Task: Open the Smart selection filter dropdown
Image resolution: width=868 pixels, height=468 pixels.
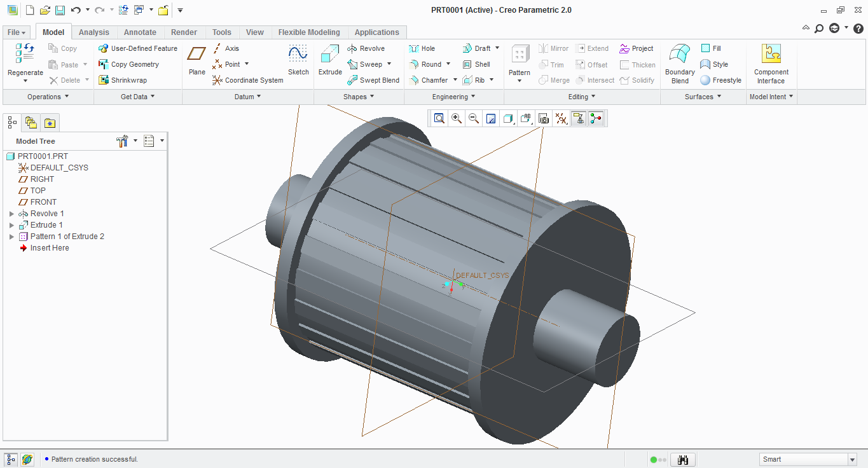Action: (852, 459)
